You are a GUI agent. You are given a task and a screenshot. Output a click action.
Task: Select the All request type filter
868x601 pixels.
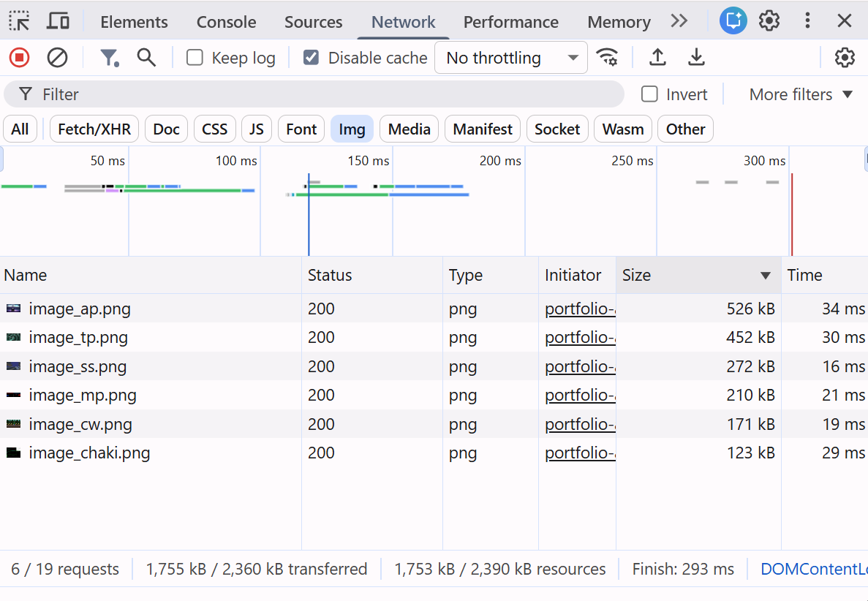[x=20, y=129]
